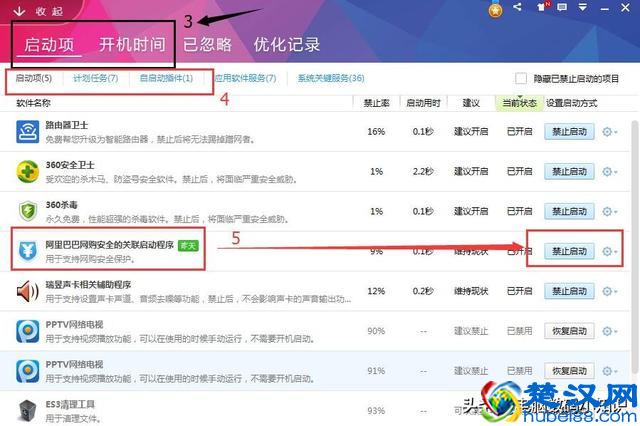
Task: Click the 360安全卫士 app icon
Action: [x=27, y=171]
